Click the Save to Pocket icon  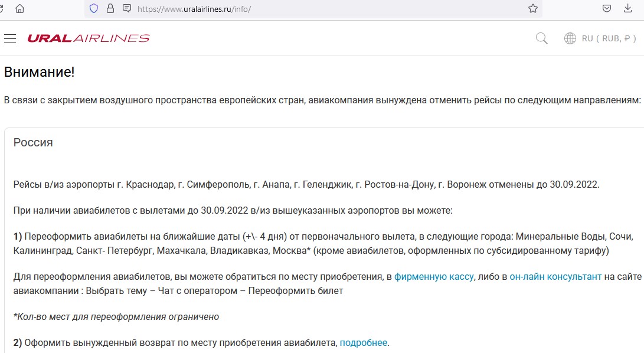click(606, 9)
